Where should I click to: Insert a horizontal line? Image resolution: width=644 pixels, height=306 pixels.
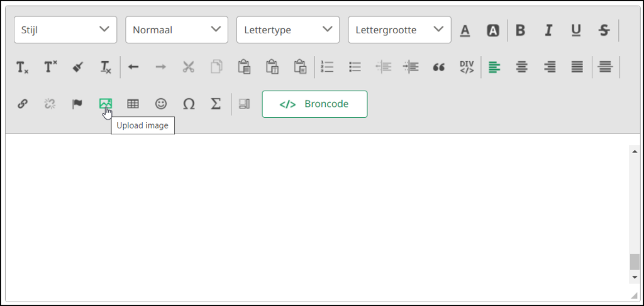click(x=606, y=67)
